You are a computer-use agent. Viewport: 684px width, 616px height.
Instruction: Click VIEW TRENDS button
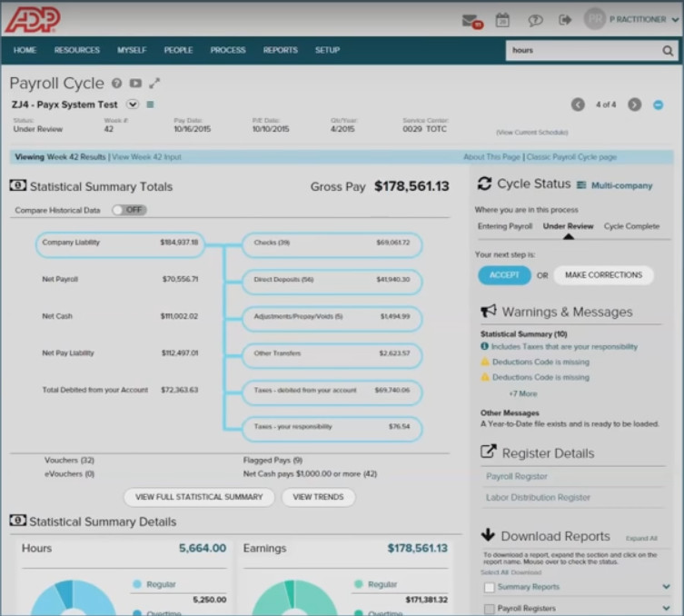point(318,497)
